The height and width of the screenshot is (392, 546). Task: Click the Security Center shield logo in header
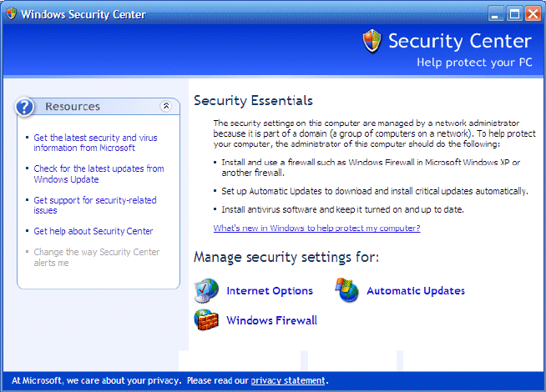[x=372, y=41]
